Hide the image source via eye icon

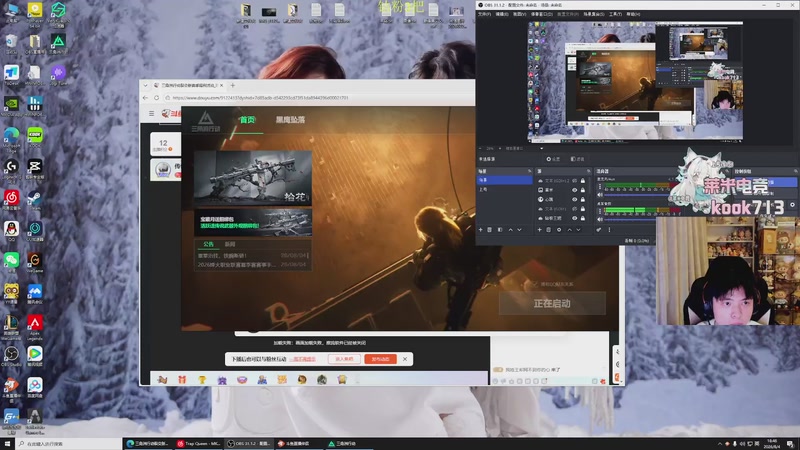pos(574,190)
